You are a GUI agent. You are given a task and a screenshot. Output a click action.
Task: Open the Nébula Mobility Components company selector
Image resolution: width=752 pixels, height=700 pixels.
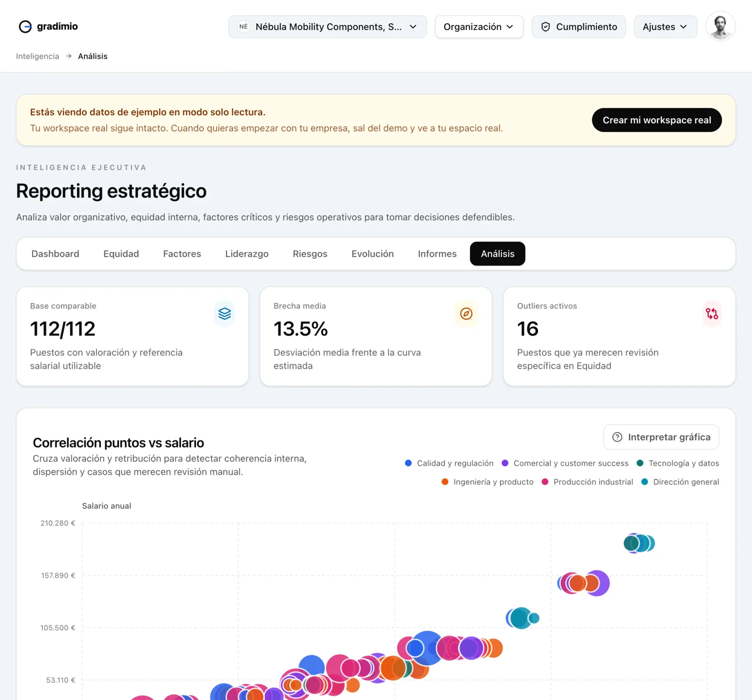coord(328,27)
